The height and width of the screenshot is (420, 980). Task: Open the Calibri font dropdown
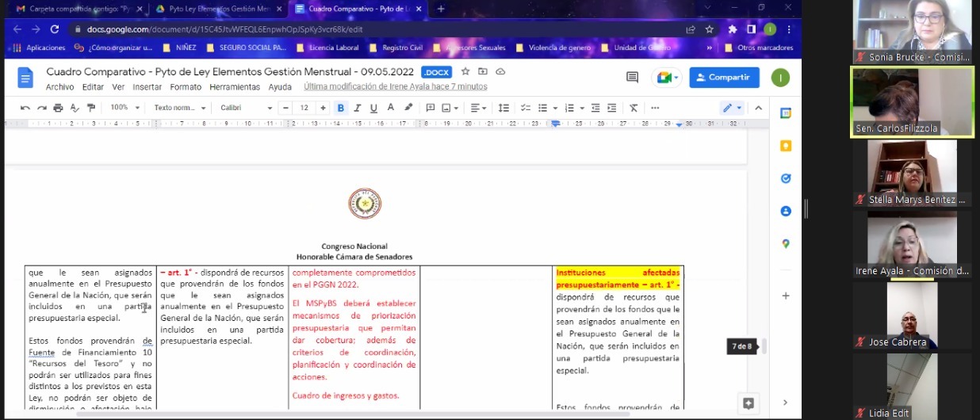247,108
